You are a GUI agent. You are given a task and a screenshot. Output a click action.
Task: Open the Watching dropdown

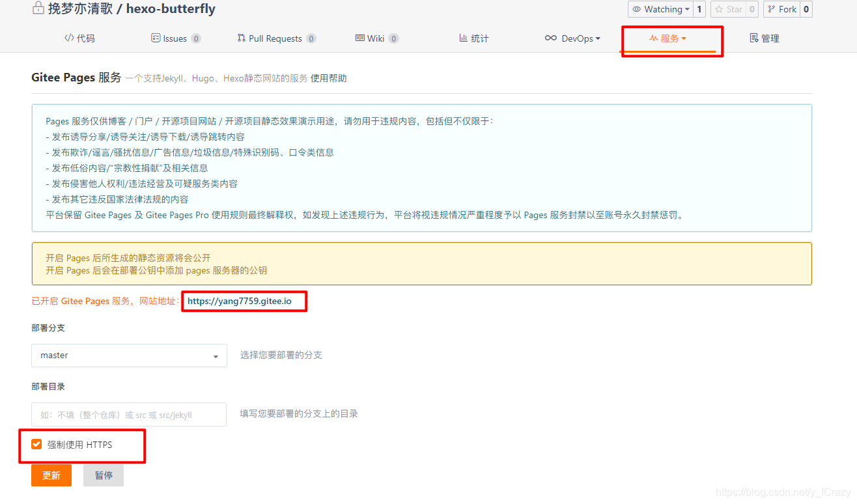[x=660, y=9]
